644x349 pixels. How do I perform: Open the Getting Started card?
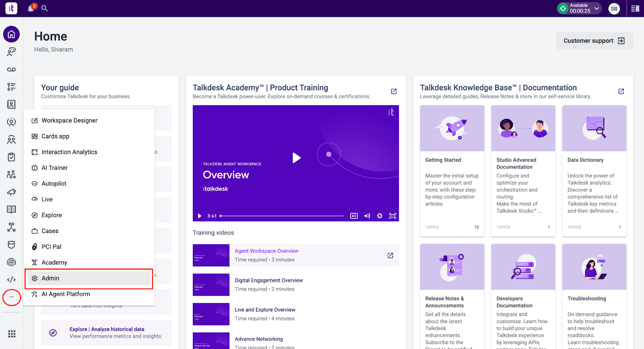(x=452, y=171)
